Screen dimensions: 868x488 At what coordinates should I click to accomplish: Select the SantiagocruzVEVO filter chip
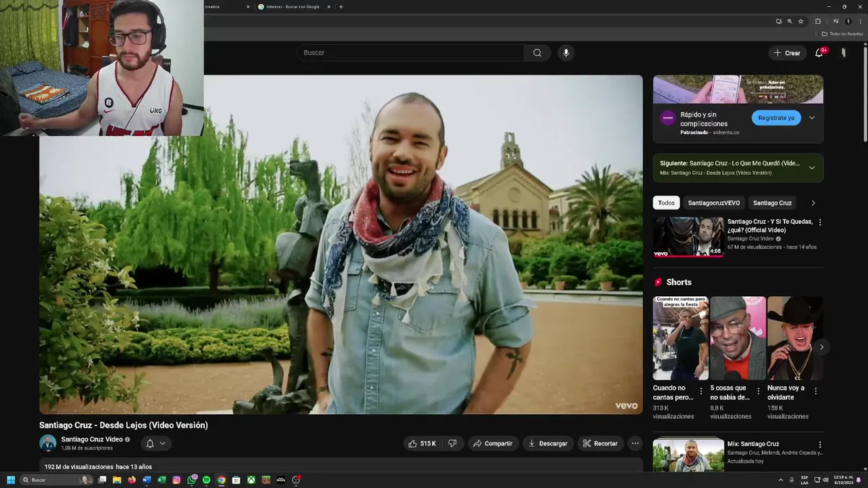(714, 203)
